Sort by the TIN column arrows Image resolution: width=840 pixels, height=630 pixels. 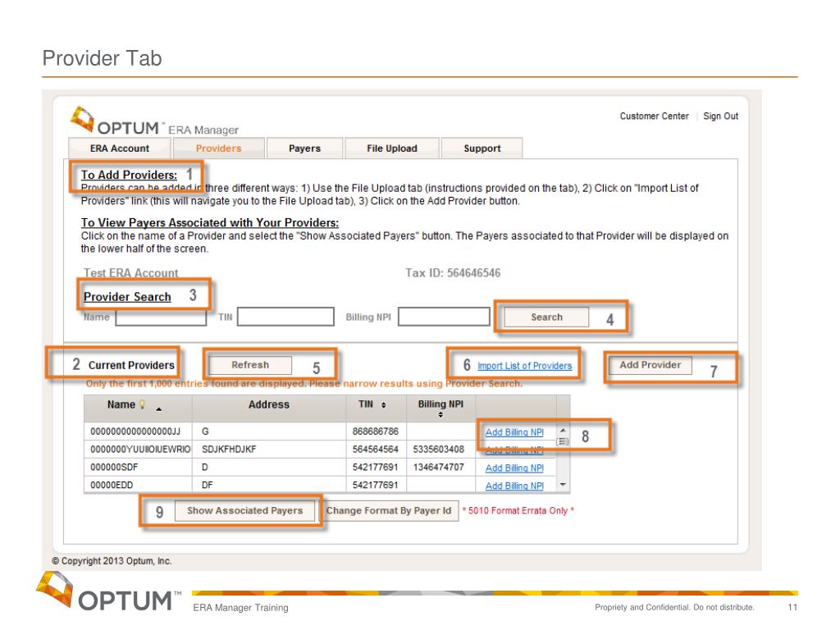(x=384, y=405)
